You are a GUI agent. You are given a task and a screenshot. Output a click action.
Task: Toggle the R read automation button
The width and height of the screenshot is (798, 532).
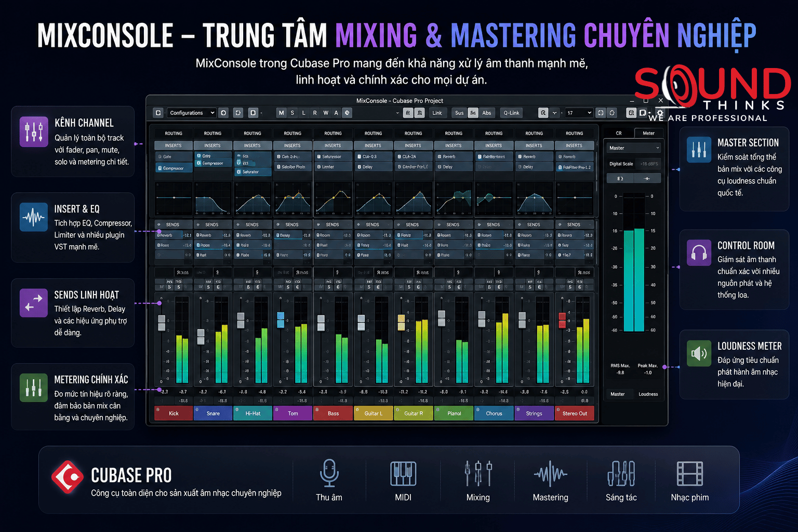click(x=315, y=113)
